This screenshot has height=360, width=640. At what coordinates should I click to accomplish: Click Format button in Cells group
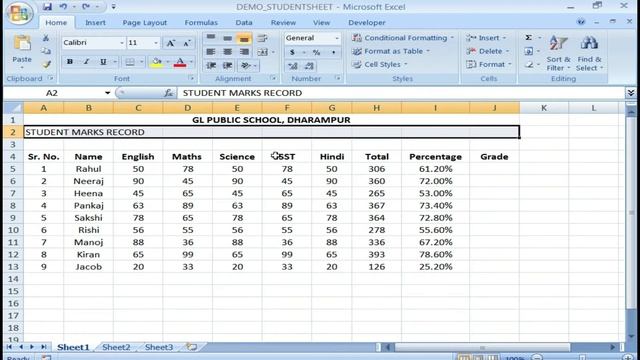tap(489, 64)
